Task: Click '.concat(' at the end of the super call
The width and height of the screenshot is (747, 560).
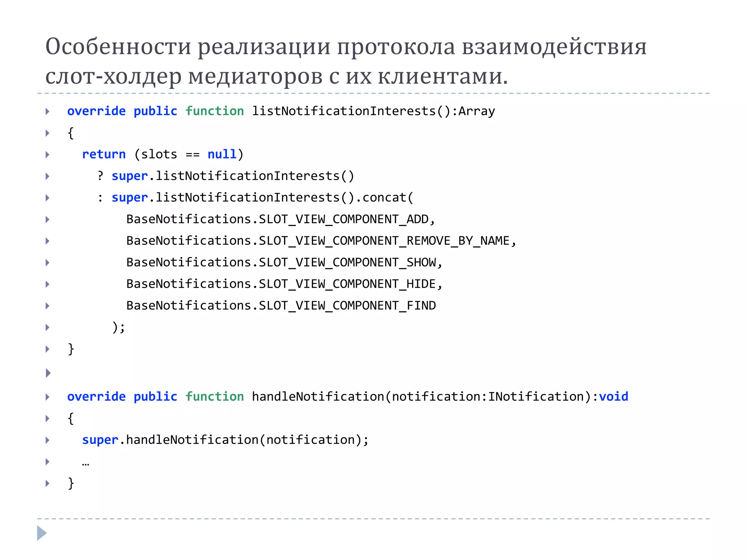Action: pos(384,198)
